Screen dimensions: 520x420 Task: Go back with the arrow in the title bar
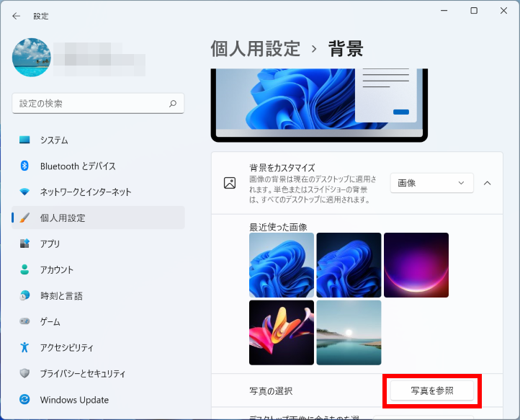point(16,16)
